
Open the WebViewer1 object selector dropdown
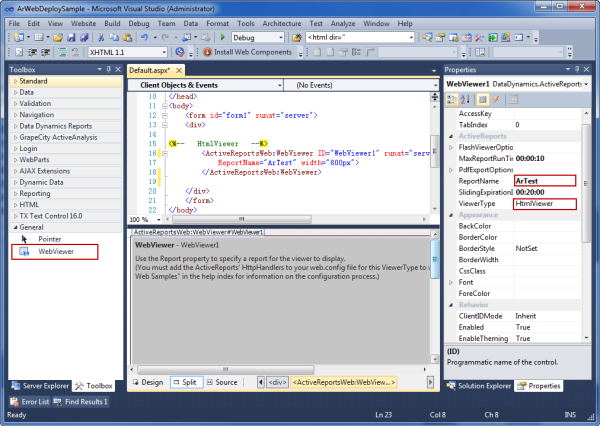(586, 84)
